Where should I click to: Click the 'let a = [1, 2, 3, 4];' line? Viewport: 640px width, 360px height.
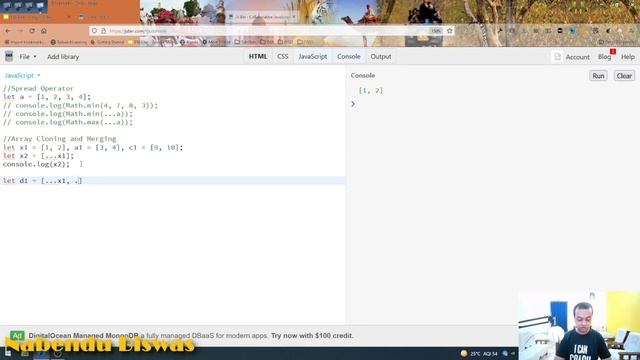pyautogui.click(x=47, y=97)
